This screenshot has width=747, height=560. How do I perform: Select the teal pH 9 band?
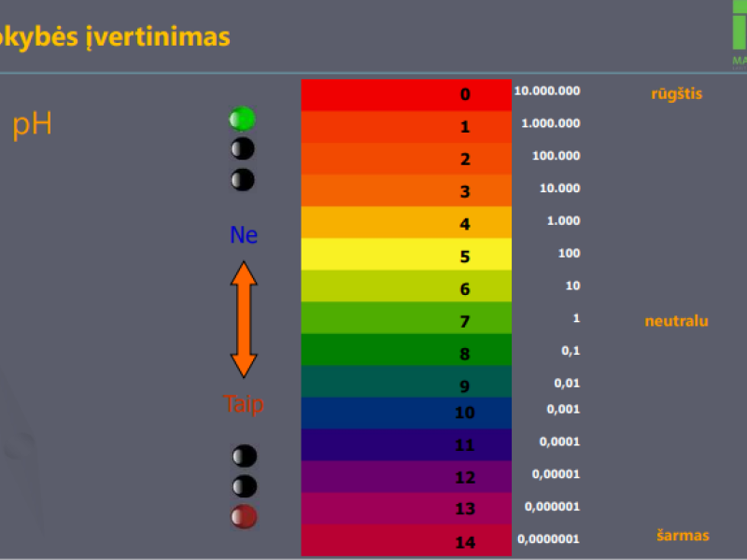pyautogui.click(x=406, y=382)
